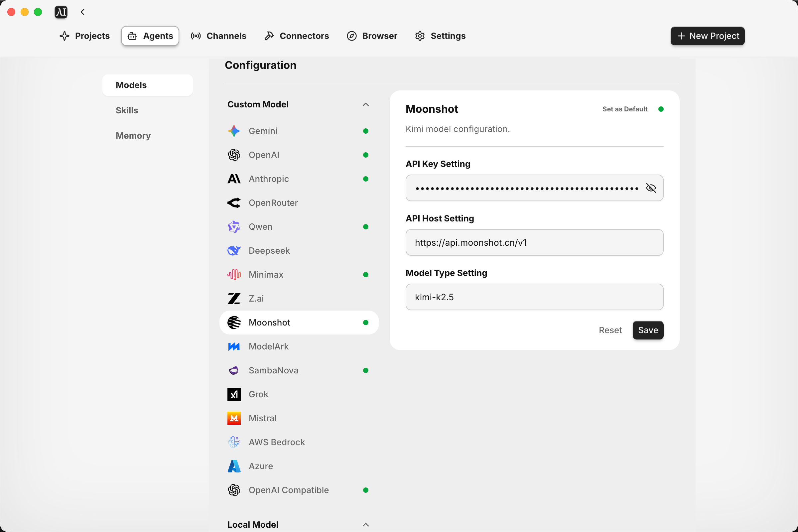798x532 pixels.
Task: Collapse the Custom Model section
Action: 365,104
